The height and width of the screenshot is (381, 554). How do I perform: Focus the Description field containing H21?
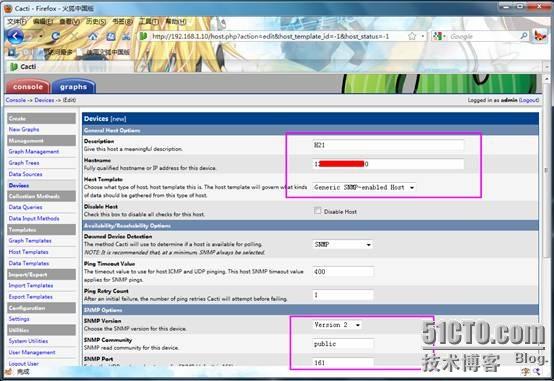(x=388, y=145)
